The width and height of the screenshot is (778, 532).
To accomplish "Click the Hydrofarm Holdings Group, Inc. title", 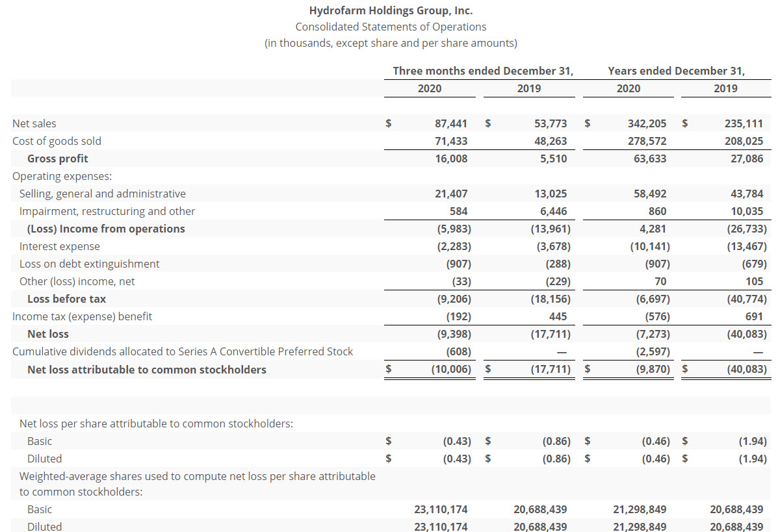I will pos(391,10).
